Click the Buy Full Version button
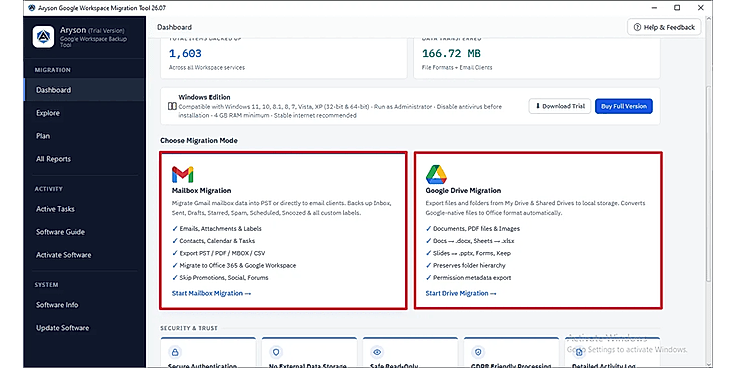The image size is (736, 368). [x=624, y=106]
